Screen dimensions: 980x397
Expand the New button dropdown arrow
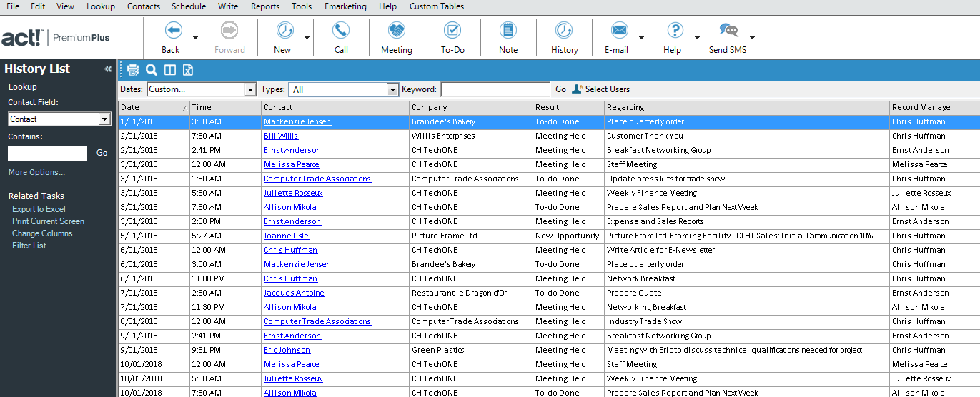click(x=307, y=38)
